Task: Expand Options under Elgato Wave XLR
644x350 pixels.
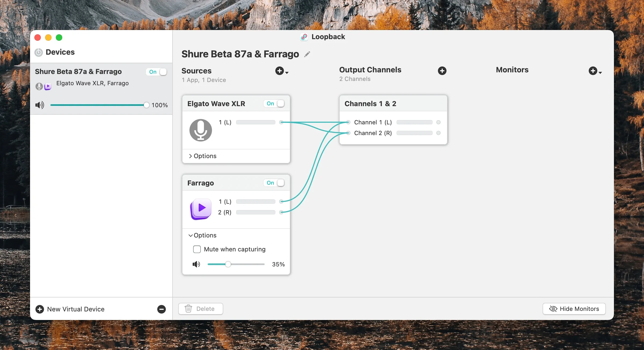Action: click(203, 156)
